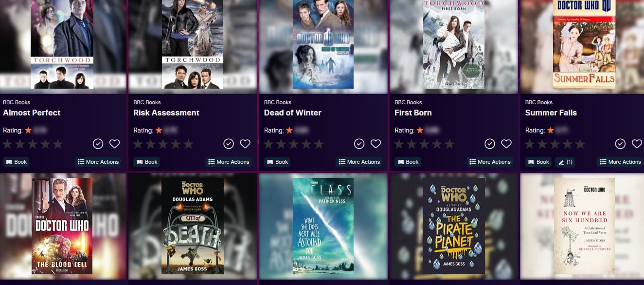Rate Dead of Winter five stars
Viewport: 644px width, 285px height.
click(x=319, y=144)
